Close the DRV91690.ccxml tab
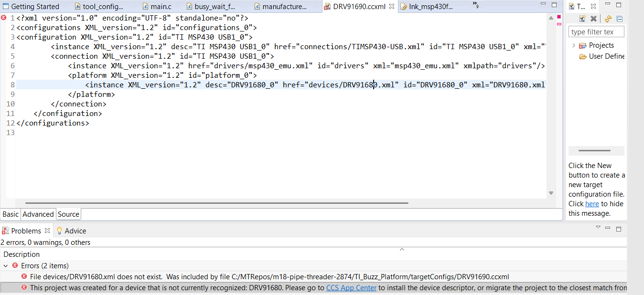 tap(392, 7)
